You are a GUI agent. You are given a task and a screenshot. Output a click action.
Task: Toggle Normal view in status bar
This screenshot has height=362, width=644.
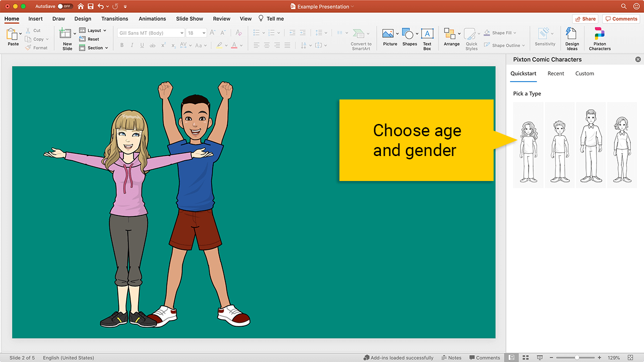512,358
